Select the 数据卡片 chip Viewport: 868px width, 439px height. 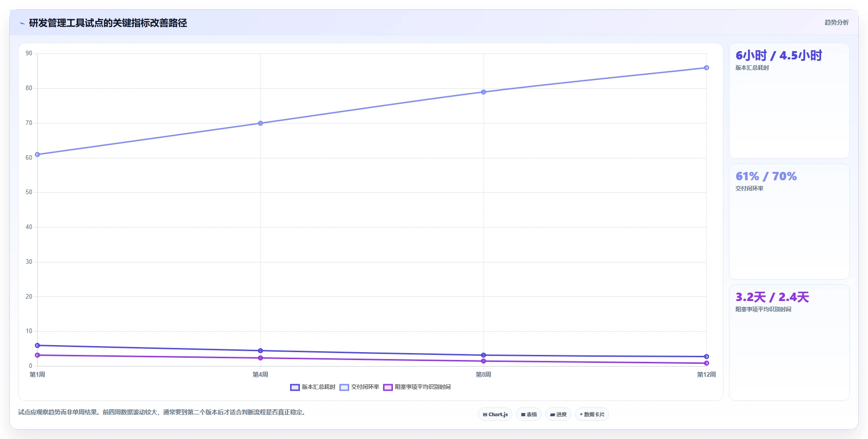click(x=592, y=414)
